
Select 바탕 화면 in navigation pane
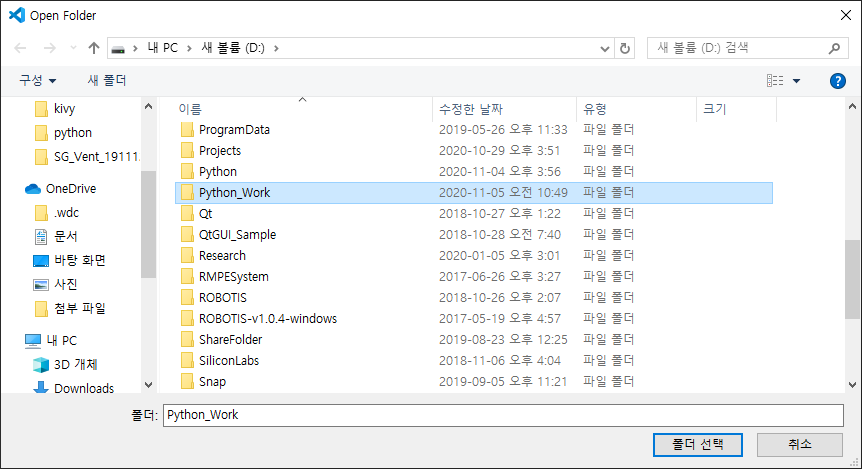pyautogui.click(x=80, y=261)
